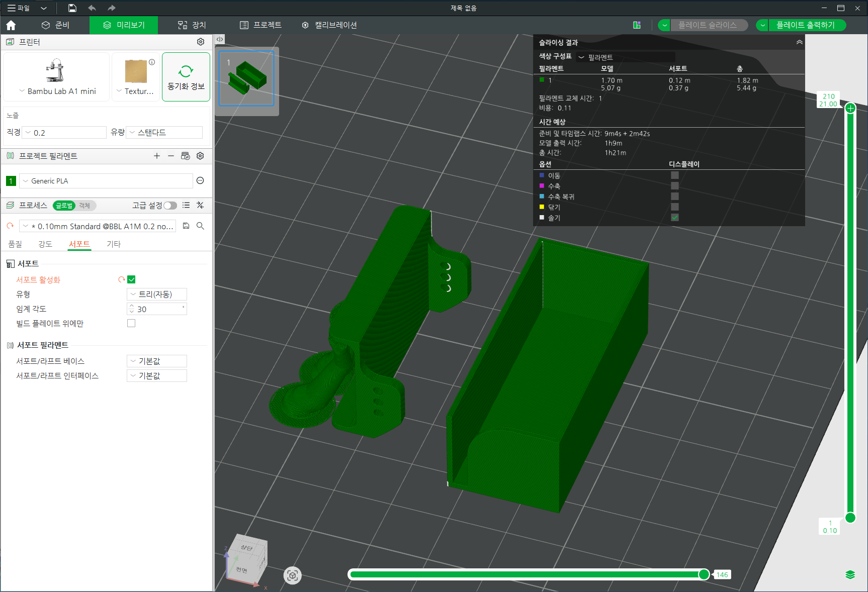Collapse the slicing result panel
This screenshot has width=868, height=592.
(x=799, y=42)
